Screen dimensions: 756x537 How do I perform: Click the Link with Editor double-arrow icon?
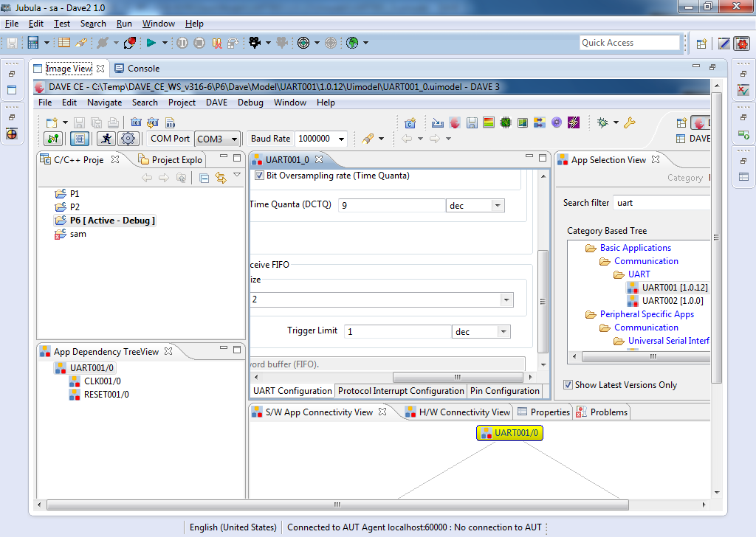coord(221,178)
